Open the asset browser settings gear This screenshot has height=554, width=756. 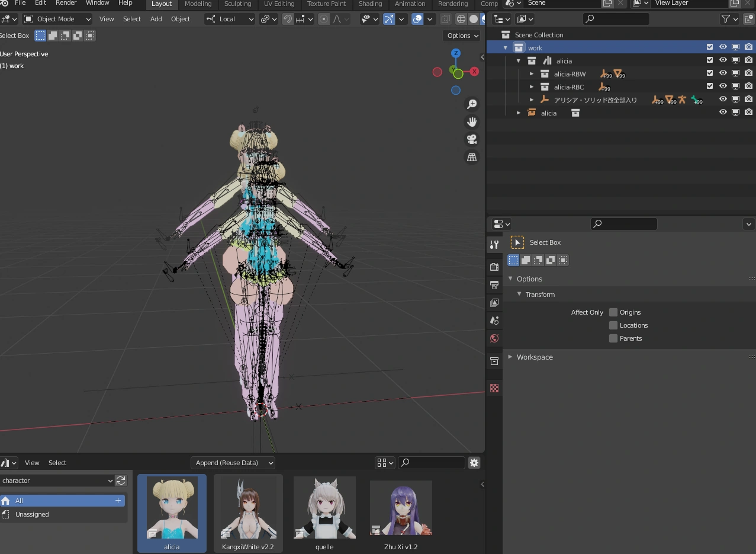(474, 463)
